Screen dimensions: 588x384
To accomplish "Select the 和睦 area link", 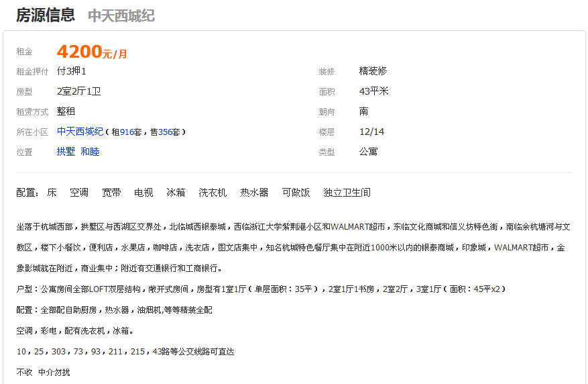I will click(x=90, y=152).
